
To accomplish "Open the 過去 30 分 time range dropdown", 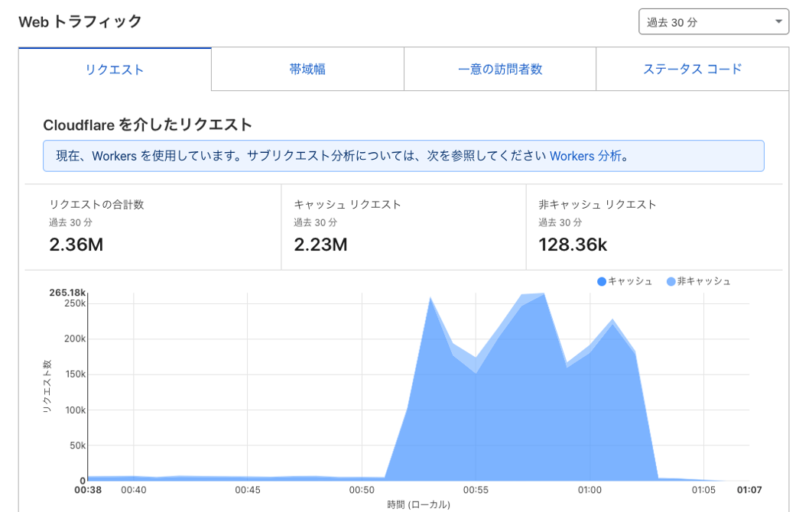I will pos(713,22).
